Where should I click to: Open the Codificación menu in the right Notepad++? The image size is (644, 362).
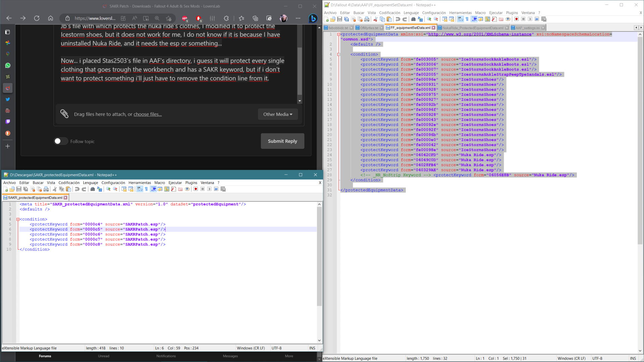coord(389,13)
